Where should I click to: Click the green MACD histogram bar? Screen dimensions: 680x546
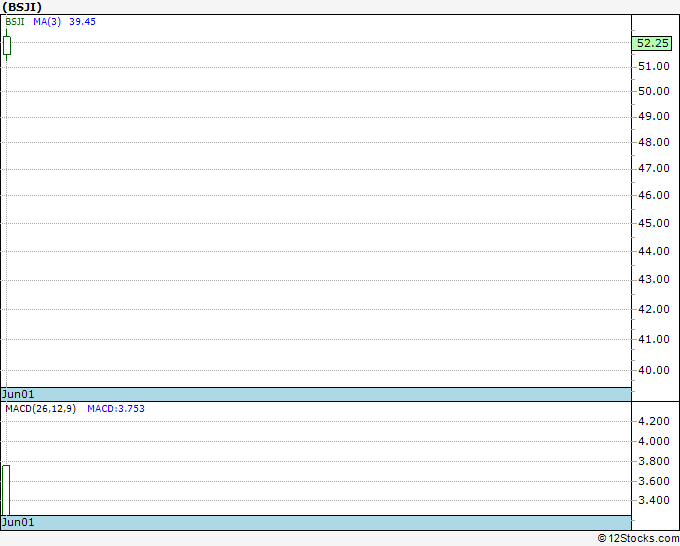[x=6, y=490]
